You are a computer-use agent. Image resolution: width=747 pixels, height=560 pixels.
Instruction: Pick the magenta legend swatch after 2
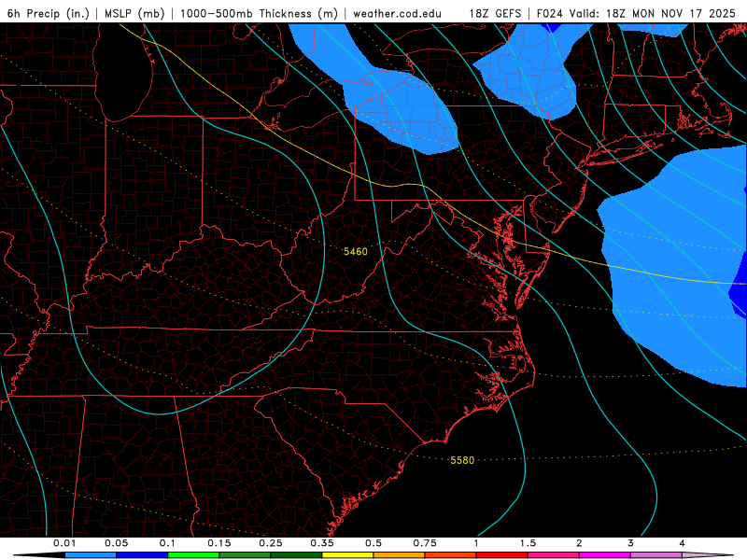(x=605, y=555)
